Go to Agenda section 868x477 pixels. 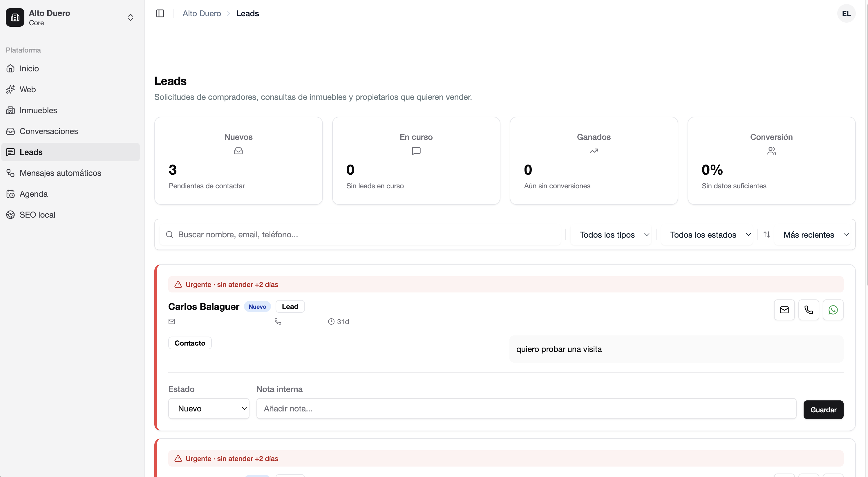point(70,194)
